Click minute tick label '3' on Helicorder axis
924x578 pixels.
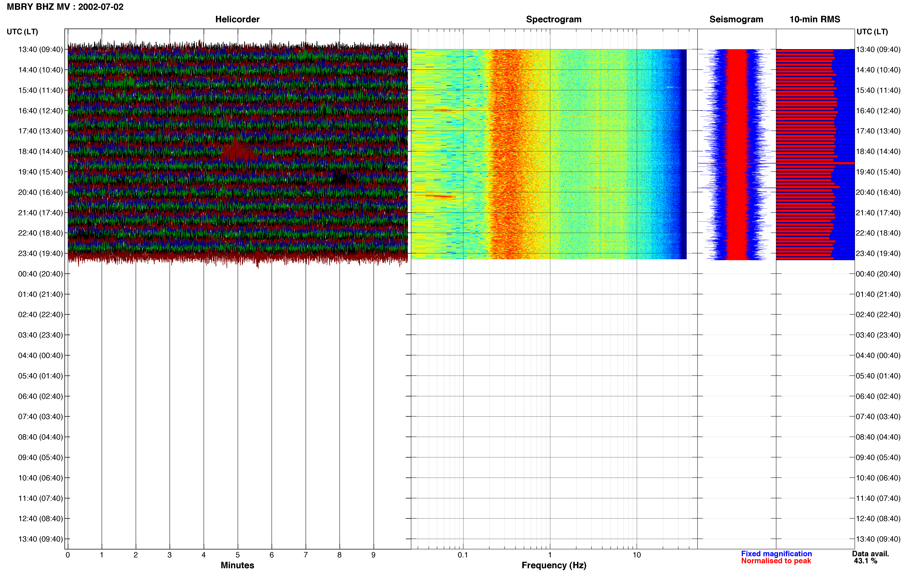[170, 555]
